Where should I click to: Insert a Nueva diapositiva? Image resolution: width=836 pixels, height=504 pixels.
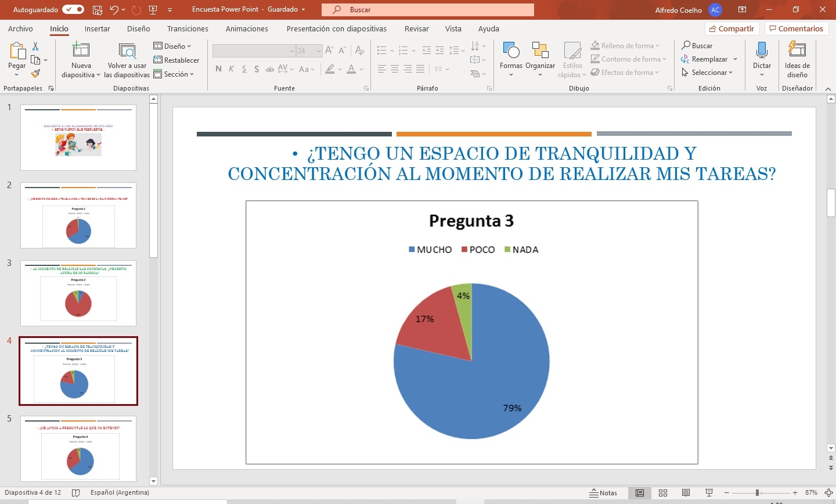[81, 60]
